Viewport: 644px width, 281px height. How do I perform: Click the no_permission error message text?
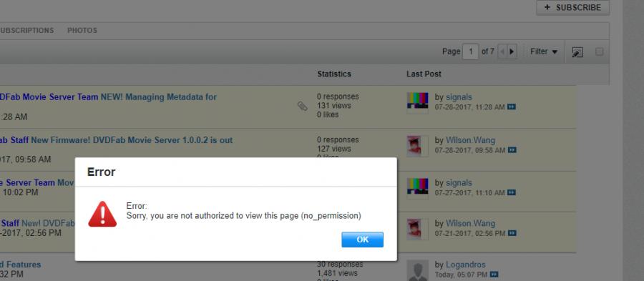pyautogui.click(x=243, y=215)
